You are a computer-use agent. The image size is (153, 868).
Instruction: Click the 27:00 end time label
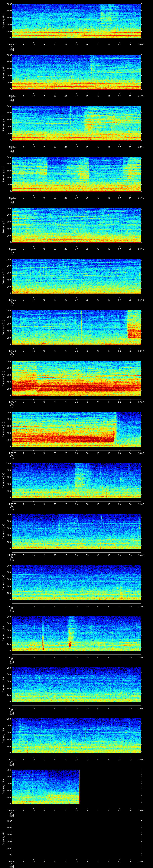point(141,402)
